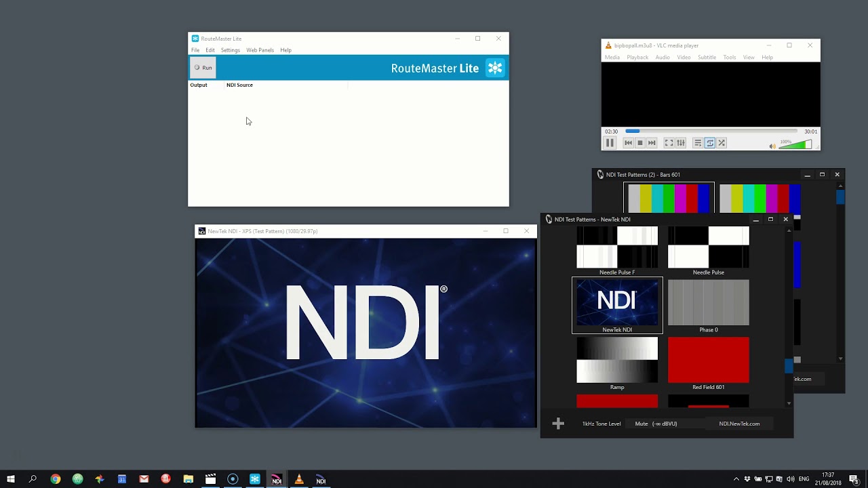Viewport: 868px width, 488px height.
Task: Click the NDI Test Patterns (2) window icon
Action: pos(600,175)
